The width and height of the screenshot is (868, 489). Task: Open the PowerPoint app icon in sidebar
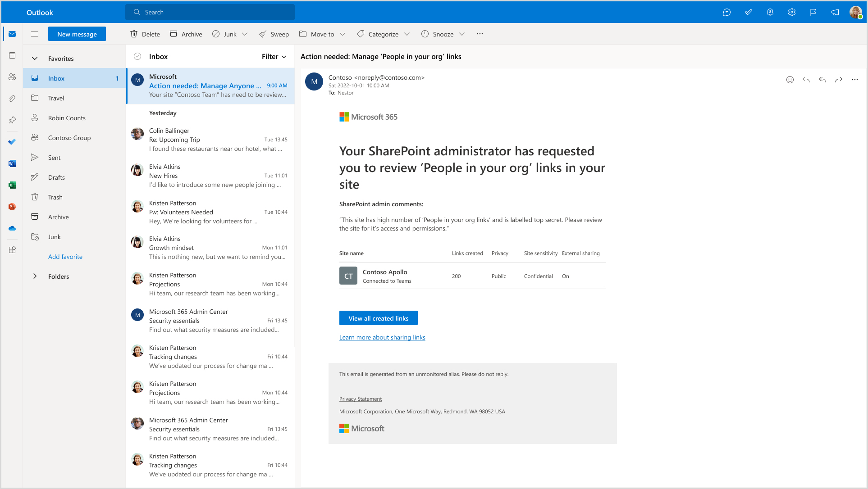[12, 207]
